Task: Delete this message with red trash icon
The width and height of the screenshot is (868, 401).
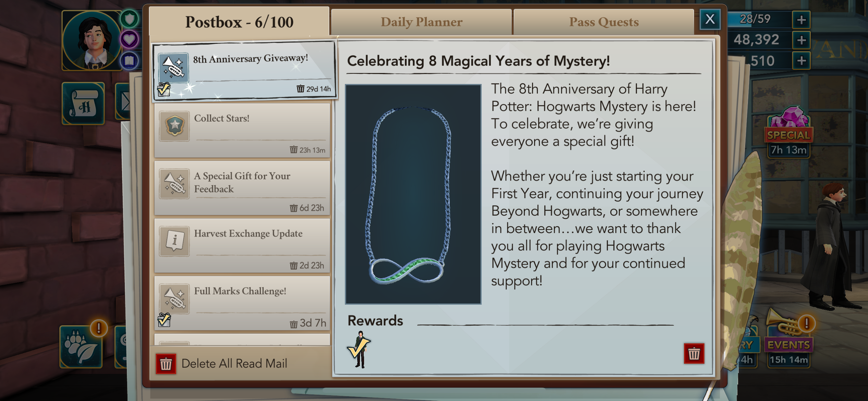Action: pyautogui.click(x=694, y=353)
